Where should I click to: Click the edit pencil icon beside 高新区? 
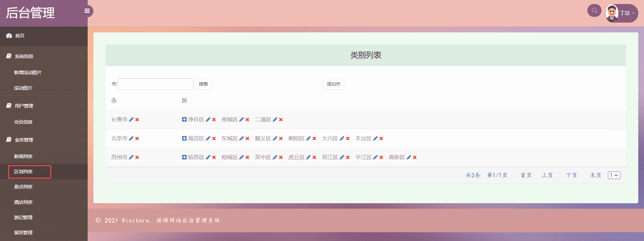click(409, 157)
